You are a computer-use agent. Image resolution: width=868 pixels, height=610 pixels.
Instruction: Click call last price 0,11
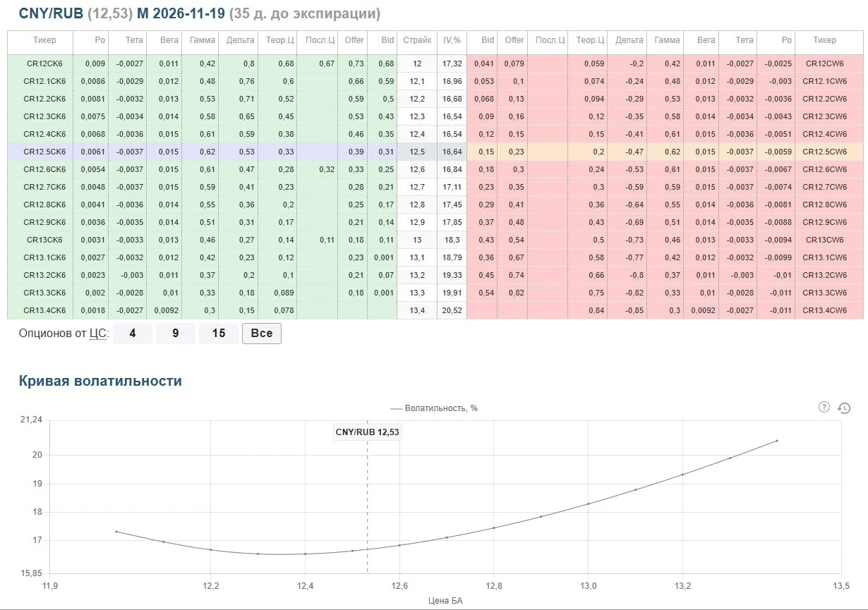(x=326, y=240)
